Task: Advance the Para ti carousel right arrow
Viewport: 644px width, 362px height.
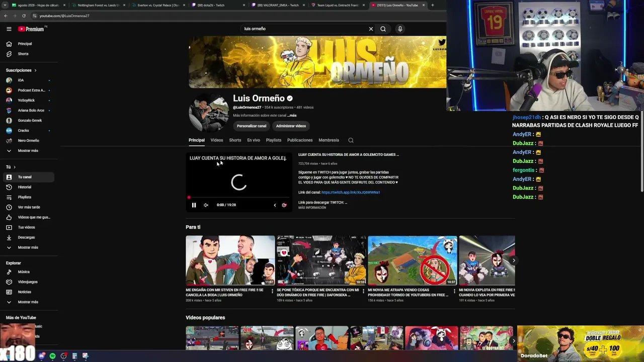Action: coord(513,260)
